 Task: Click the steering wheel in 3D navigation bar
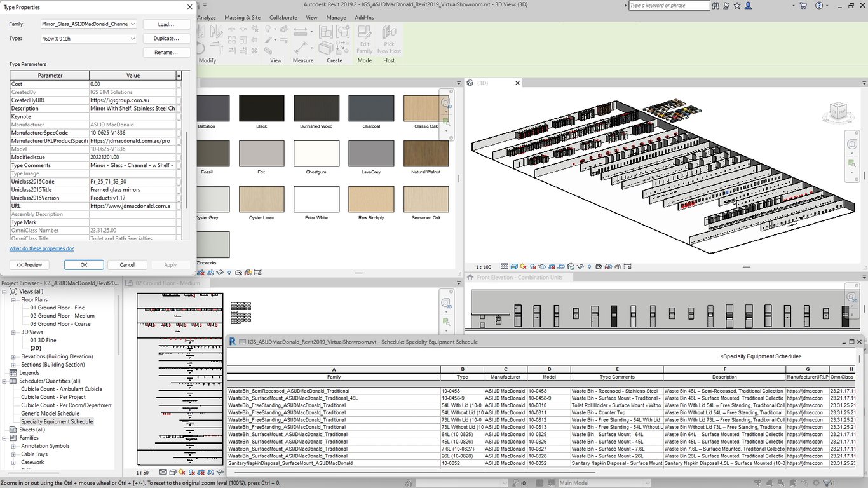tap(852, 144)
